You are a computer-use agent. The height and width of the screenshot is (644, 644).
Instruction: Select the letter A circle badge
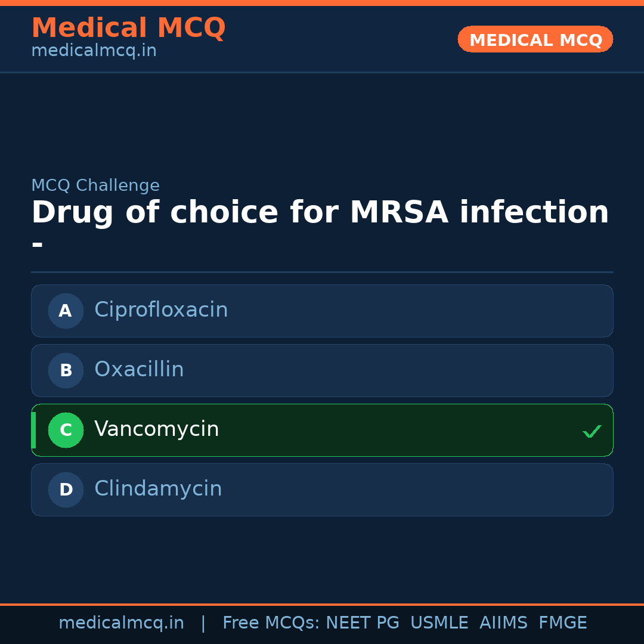click(x=66, y=311)
